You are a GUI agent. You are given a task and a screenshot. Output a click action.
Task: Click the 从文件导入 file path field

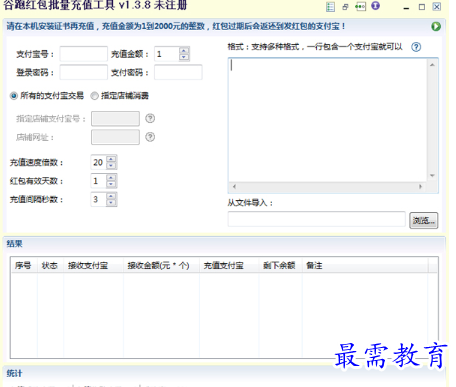(317, 219)
